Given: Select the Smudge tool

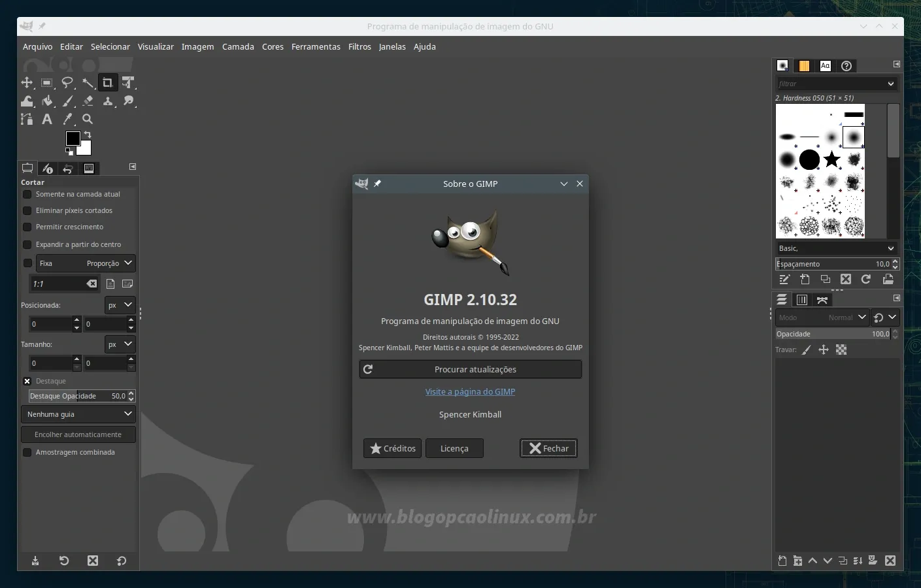Looking at the screenshot, I should (128, 101).
